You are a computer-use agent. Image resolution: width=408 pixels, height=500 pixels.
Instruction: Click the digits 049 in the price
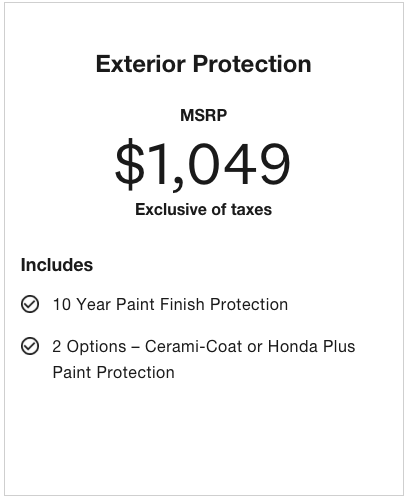tap(239, 164)
